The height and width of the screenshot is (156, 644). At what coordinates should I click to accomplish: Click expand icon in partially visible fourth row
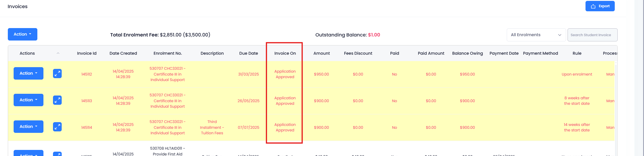57,154
